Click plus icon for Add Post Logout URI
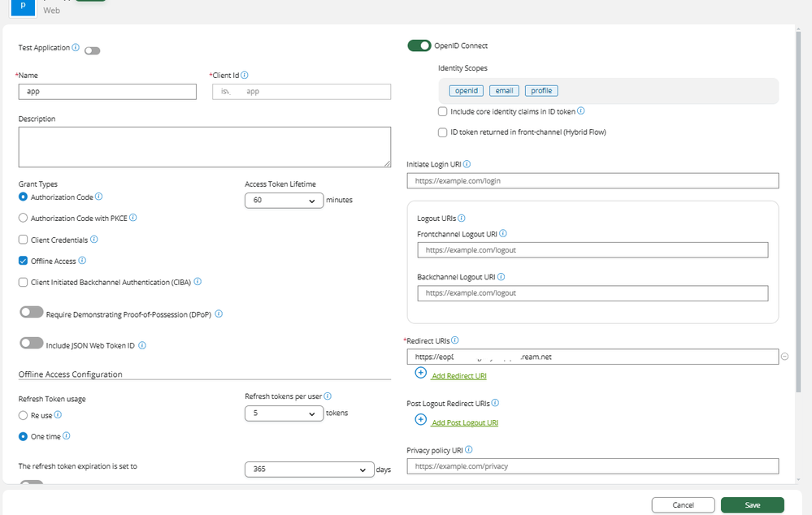 click(x=420, y=419)
